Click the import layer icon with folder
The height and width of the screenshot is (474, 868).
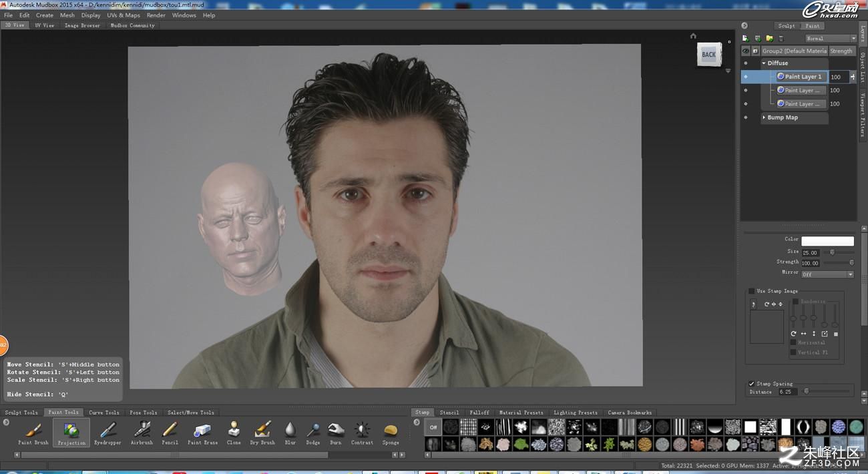769,38
